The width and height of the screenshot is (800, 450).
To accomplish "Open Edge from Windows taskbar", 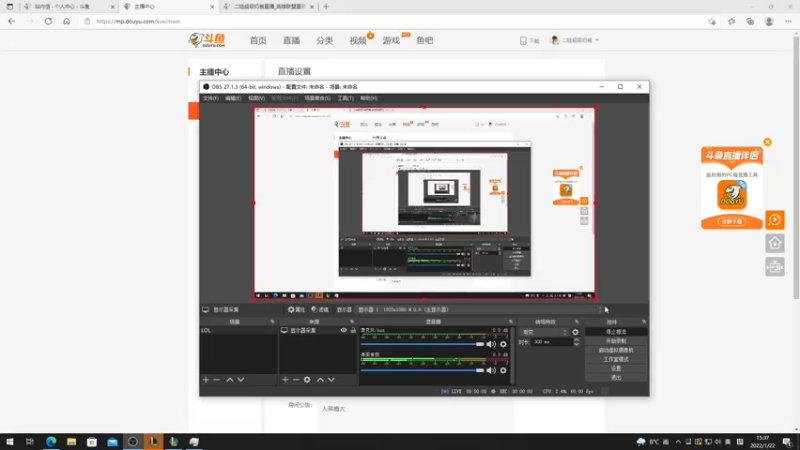I will tap(51, 442).
